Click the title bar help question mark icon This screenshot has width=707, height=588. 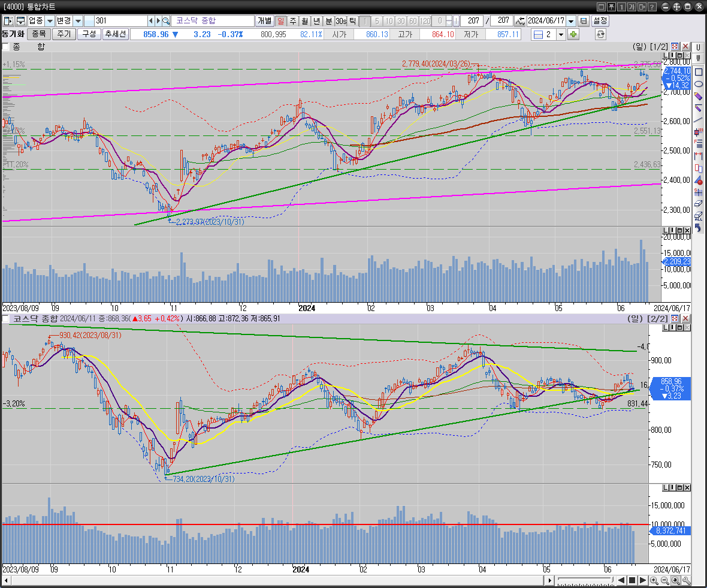pyautogui.click(x=651, y=7)
